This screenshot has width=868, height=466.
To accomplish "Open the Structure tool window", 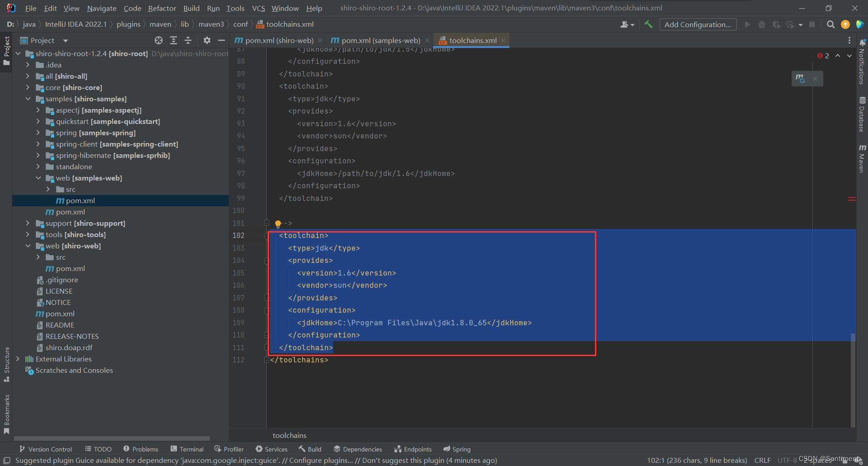I will click(x=6, y=364).
